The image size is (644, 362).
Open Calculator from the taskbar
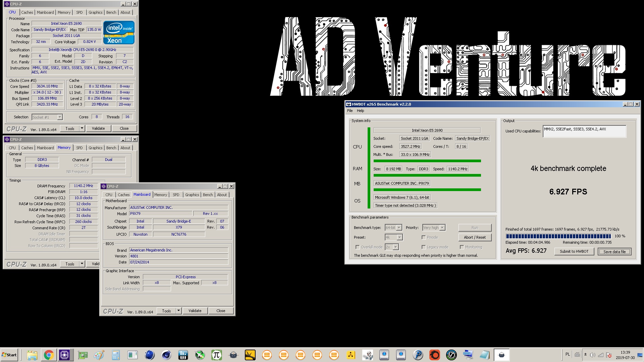coord(116,355)
